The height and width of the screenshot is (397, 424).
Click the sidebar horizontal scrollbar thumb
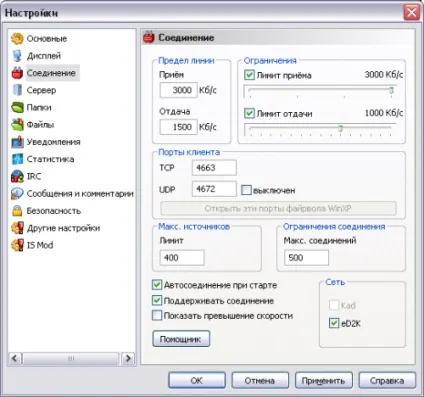71,359
